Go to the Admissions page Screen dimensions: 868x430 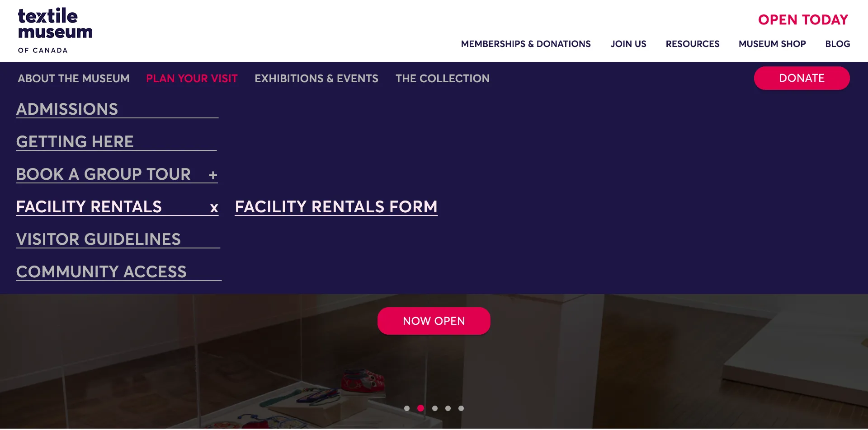click(x=67, y=109)
